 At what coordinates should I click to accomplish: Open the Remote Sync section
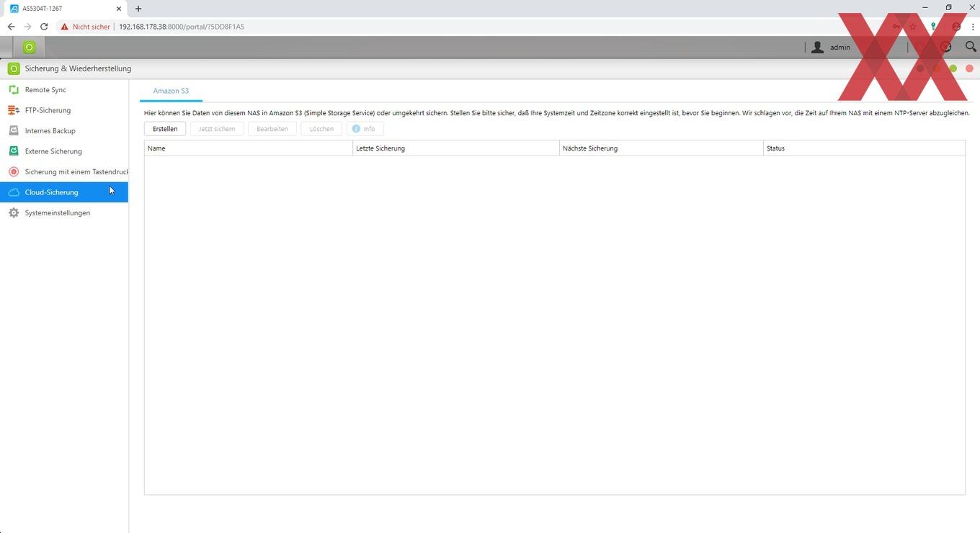point(64,90)
